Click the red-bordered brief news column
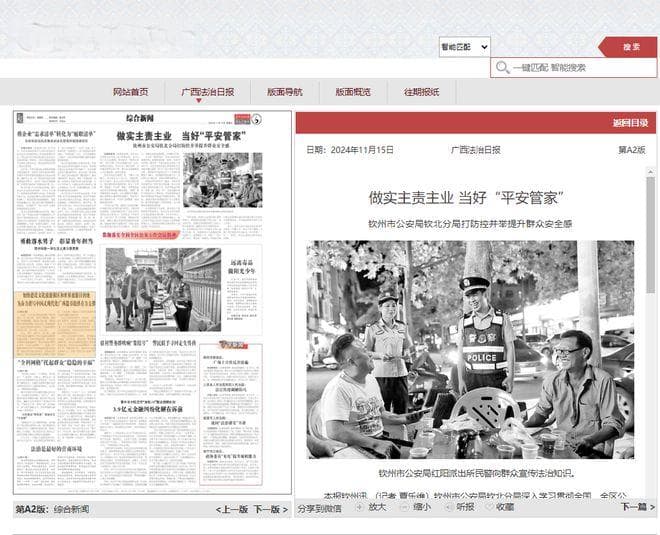The height and width of the screenshot is (535, 660). point(231,414)
